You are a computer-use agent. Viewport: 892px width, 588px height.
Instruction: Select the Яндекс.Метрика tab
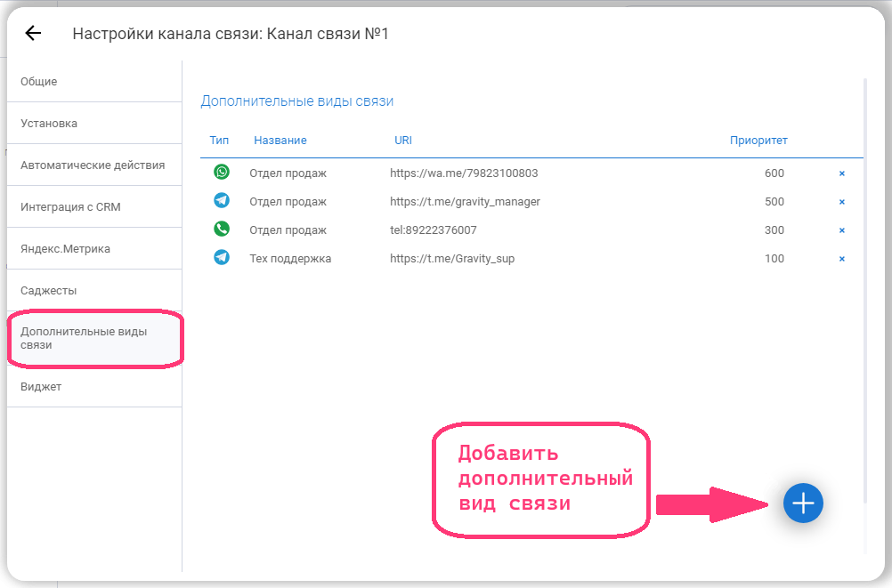tap(66, 249)
